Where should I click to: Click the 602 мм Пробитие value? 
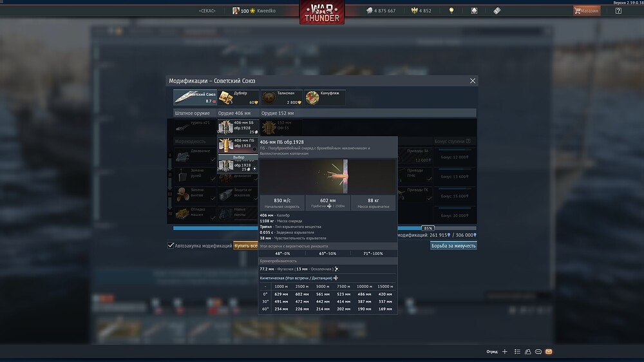click(x=328, y=203)
